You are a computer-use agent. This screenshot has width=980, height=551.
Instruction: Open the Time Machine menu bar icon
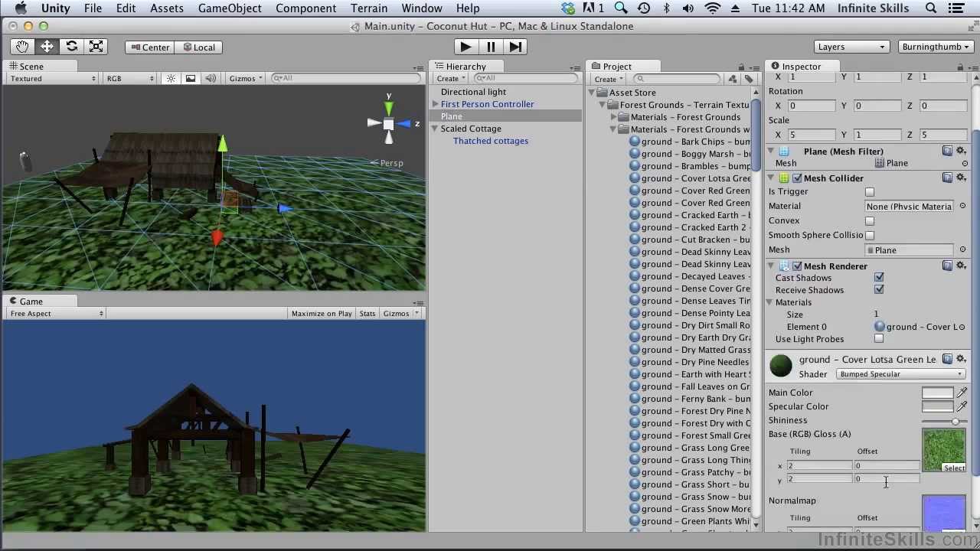(x=644, y=8)
